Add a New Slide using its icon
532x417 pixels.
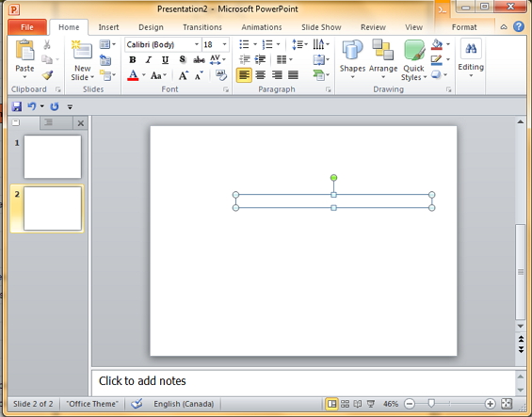(82, 50)
